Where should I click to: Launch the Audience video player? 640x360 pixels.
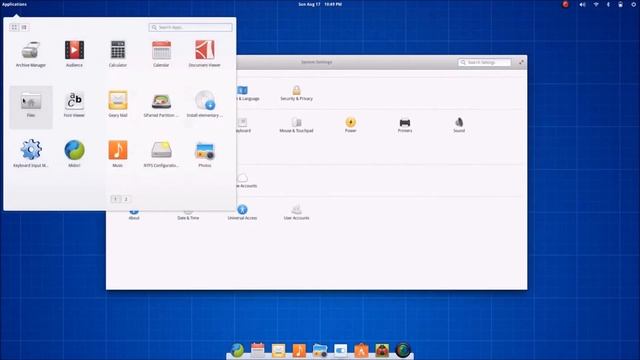click(x=74, y=54)
